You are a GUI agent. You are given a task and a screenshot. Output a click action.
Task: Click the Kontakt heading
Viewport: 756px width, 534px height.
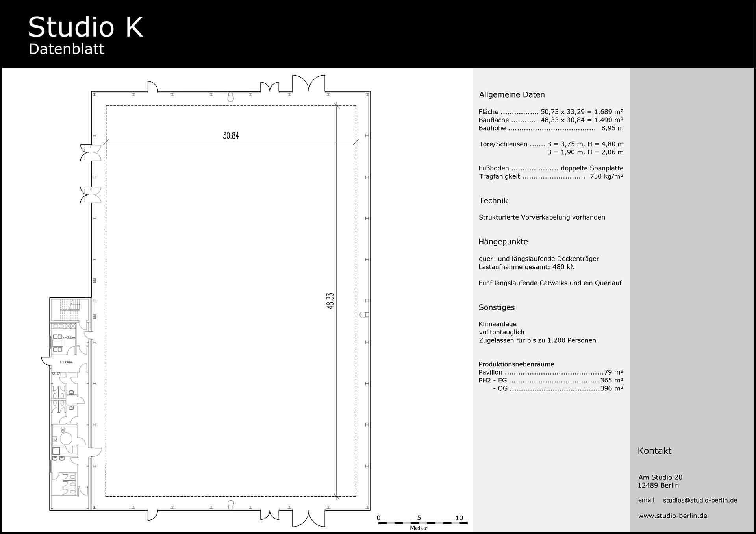(x=654, y=451)
